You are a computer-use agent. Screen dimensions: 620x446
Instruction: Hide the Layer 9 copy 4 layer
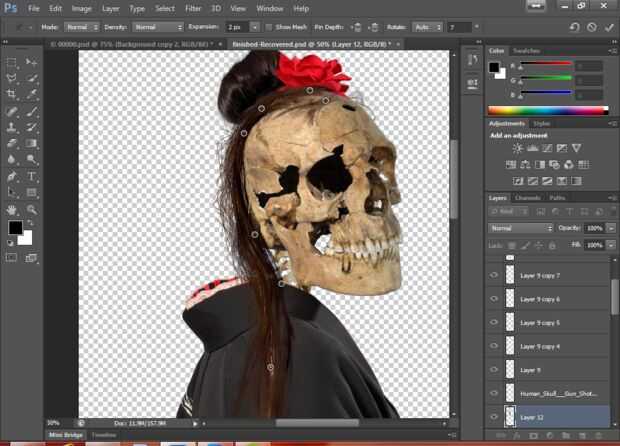click(494, 346)
